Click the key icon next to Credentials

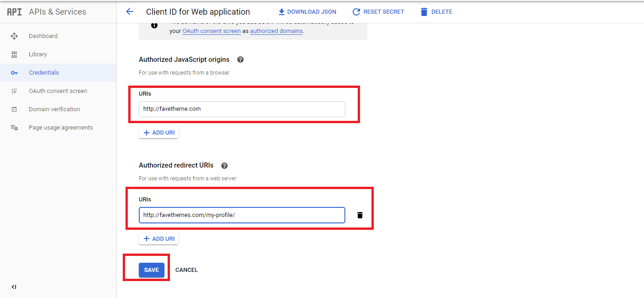click(14, 72)
